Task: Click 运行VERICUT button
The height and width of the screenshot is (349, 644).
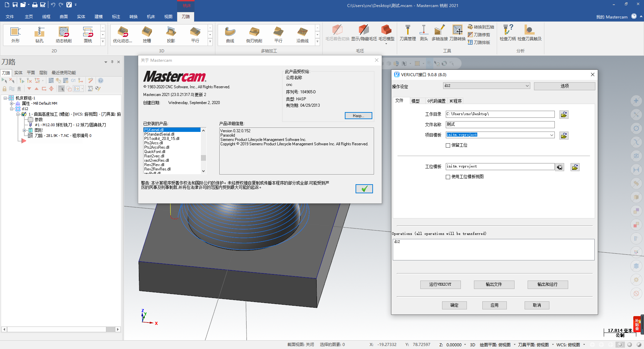Action: point(440,285)
